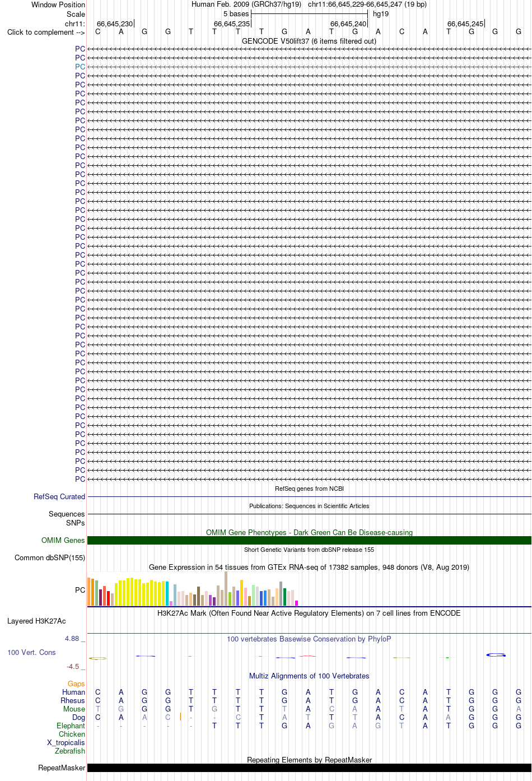Click the position label 66,645,240
The image size is (532, 781).
348,24
